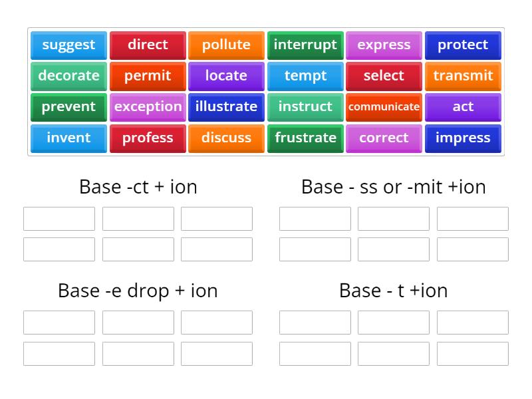532x399 pixels.
Task: Click an empty slot under 'Base - ss or -mit +ion'
Action: pos(315,218)
